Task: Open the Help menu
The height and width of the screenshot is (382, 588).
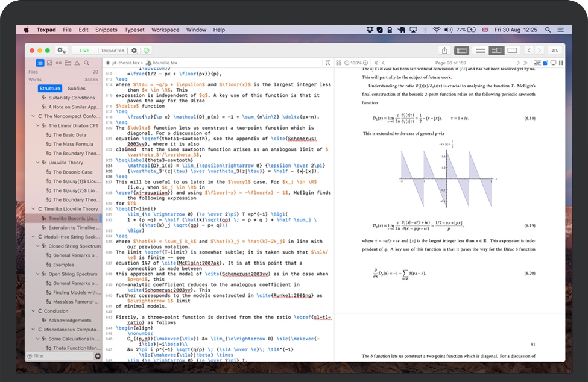Action: point(219,30)
